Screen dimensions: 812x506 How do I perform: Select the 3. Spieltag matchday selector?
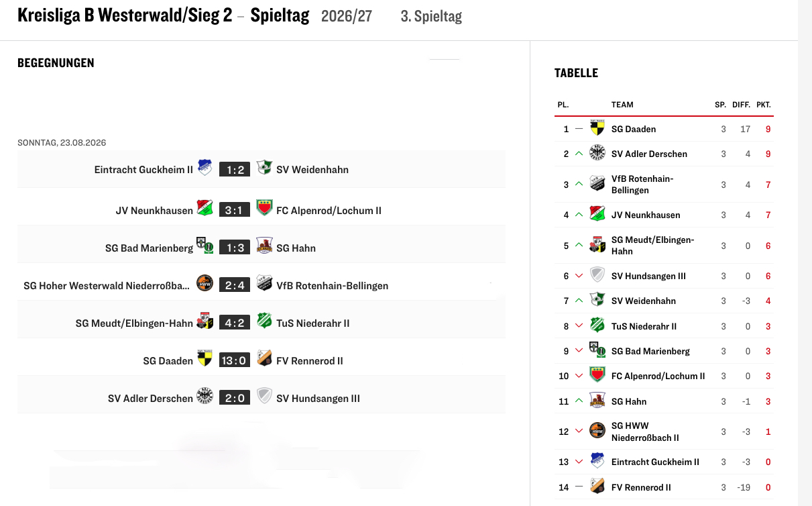[431, 16]
